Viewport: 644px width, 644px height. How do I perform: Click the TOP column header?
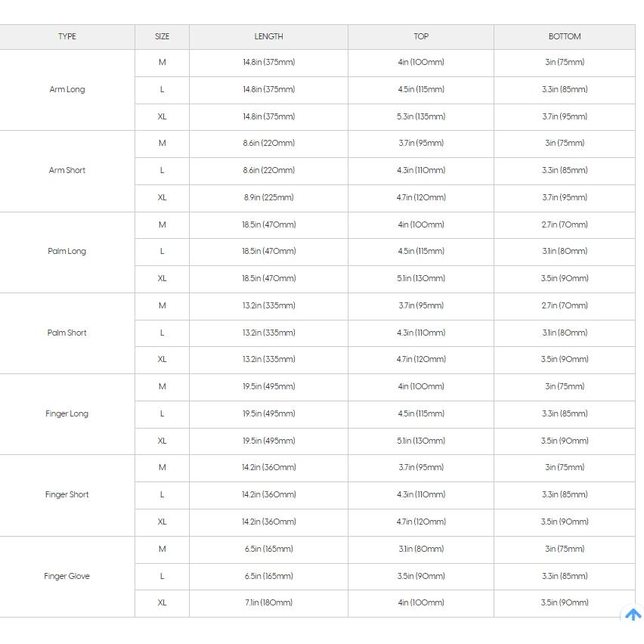421,36
